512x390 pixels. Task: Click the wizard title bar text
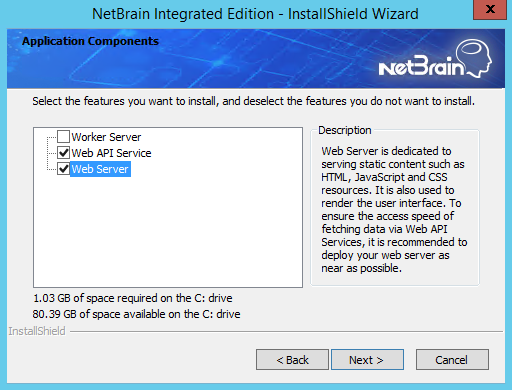255,14
